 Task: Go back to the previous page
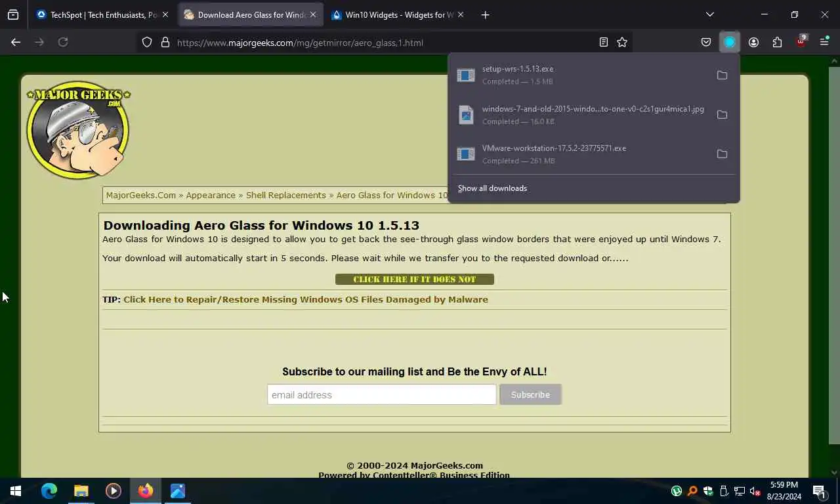coord(16,42)
